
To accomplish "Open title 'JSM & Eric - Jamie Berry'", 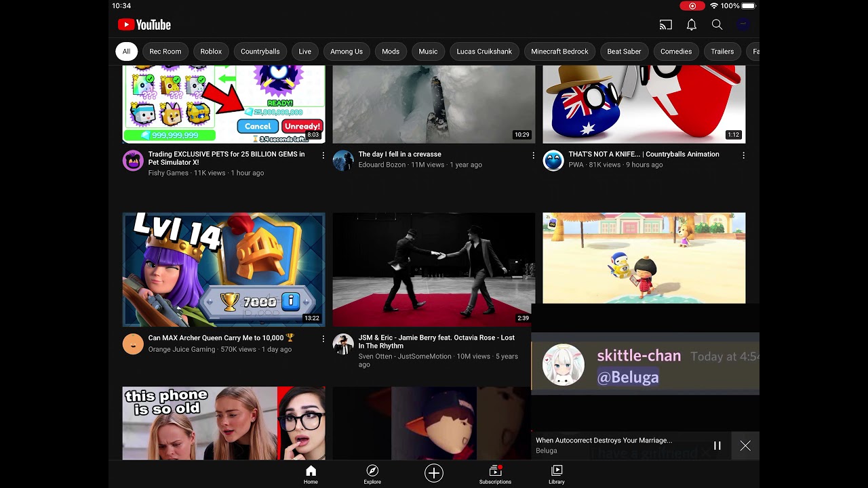I will pos(437,342).
